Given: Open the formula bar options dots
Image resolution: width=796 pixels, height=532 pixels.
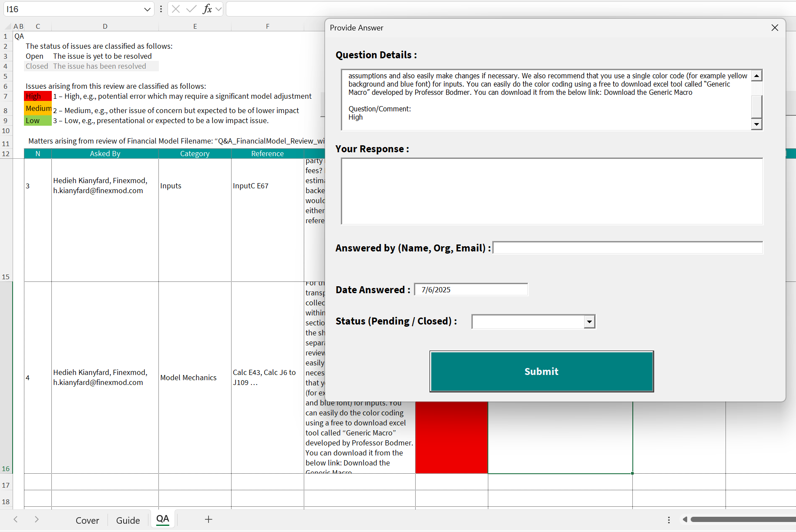Looking at the screenshot, I should point(161,9).
